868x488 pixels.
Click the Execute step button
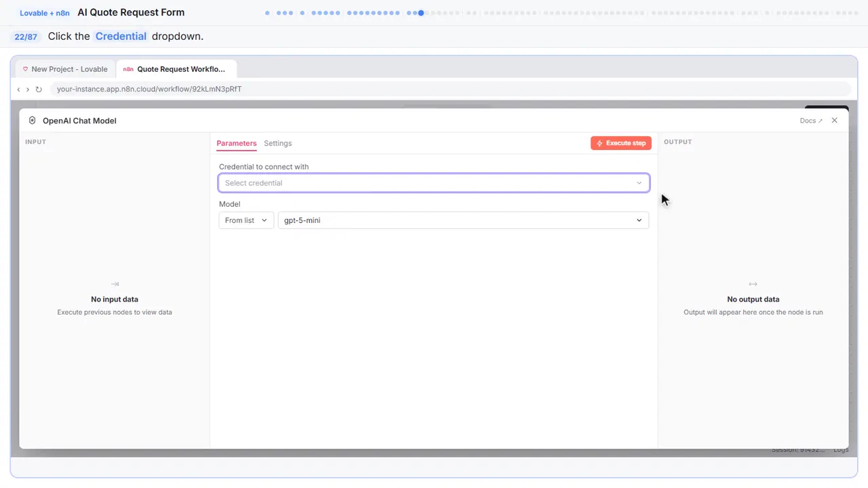point(621,143)
